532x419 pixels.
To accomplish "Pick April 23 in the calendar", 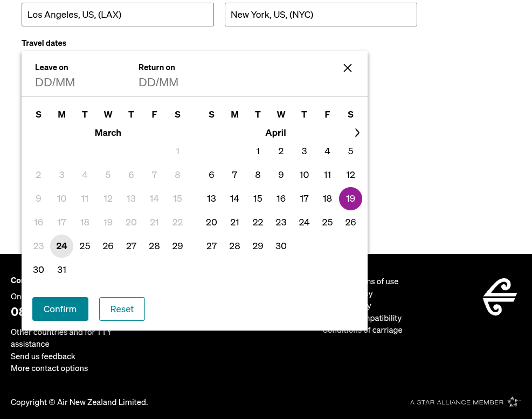I will (x=281, y=222).
